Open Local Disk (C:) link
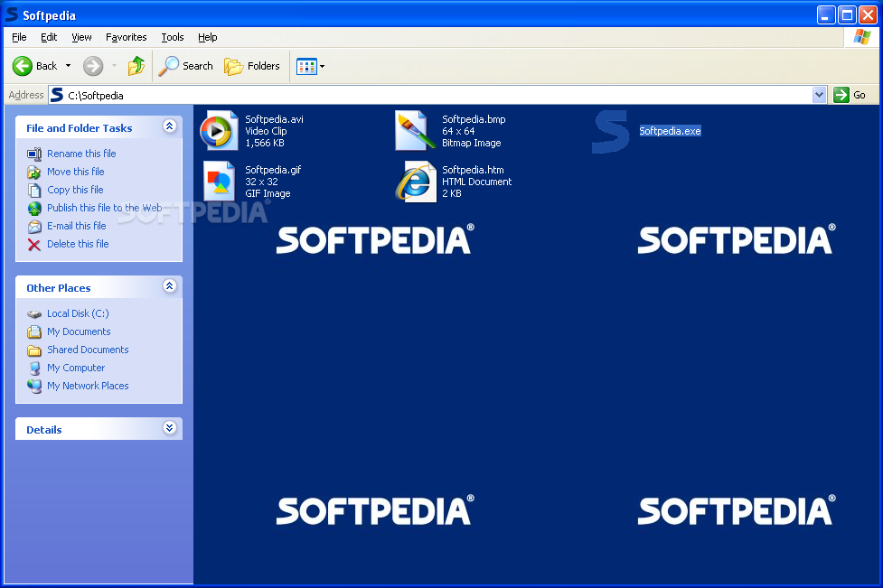Screen dimensions: 883x588 (x=78, y=313)
